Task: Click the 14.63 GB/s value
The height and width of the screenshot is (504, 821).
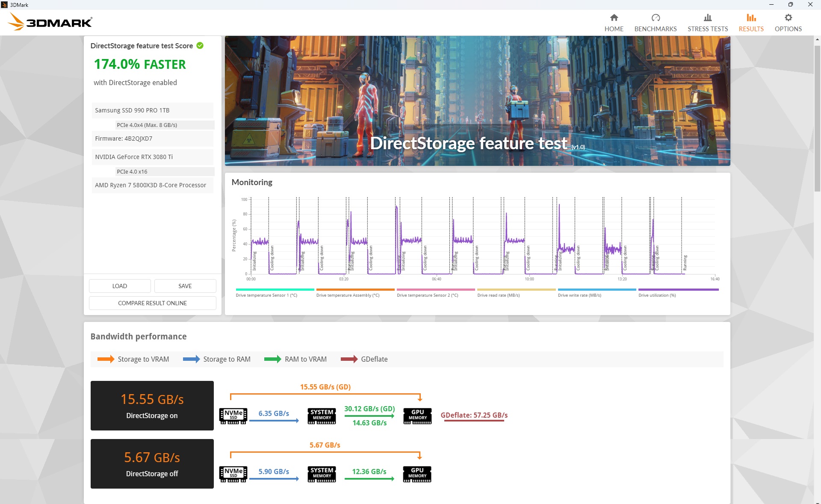Action: pyautogui.click(x=369, y=423)
